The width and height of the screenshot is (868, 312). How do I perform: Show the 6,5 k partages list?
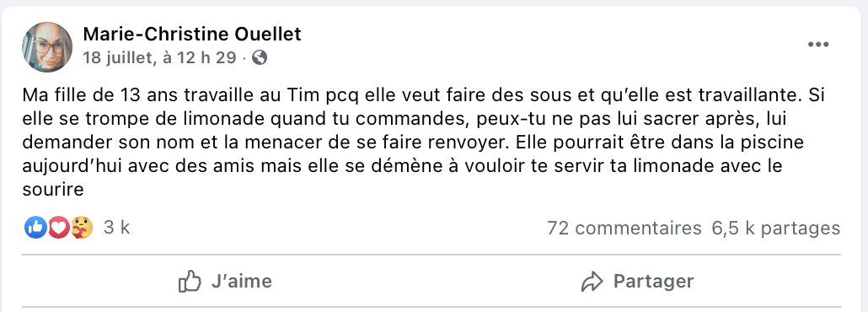point(776,228)
